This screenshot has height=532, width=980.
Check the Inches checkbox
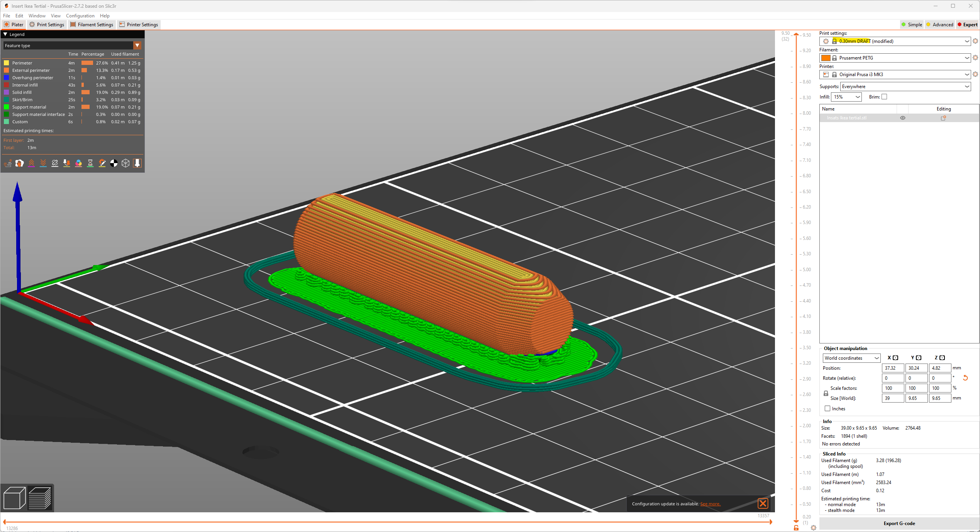pyautogui.click(x=827, y=409)
